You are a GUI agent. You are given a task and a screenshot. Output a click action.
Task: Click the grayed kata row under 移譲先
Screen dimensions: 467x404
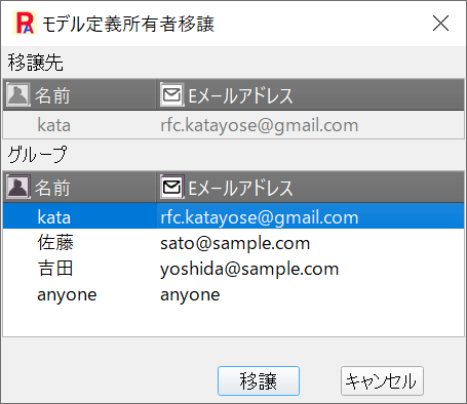233,125
